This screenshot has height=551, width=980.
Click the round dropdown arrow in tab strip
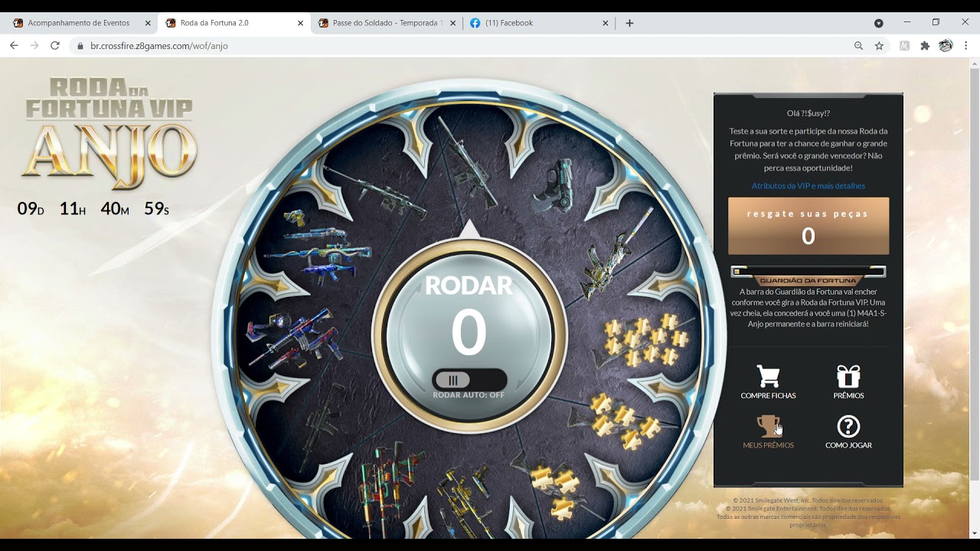pos(879,23)
